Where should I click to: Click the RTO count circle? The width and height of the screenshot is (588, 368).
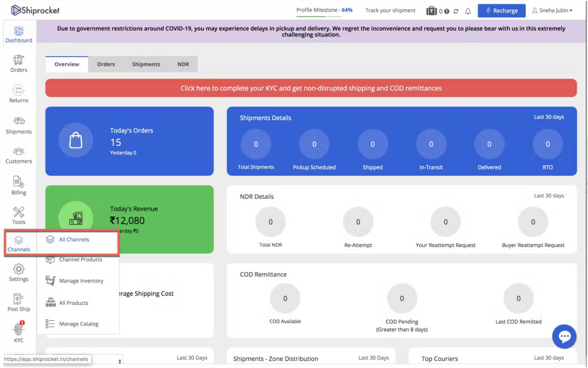(548, 144)
